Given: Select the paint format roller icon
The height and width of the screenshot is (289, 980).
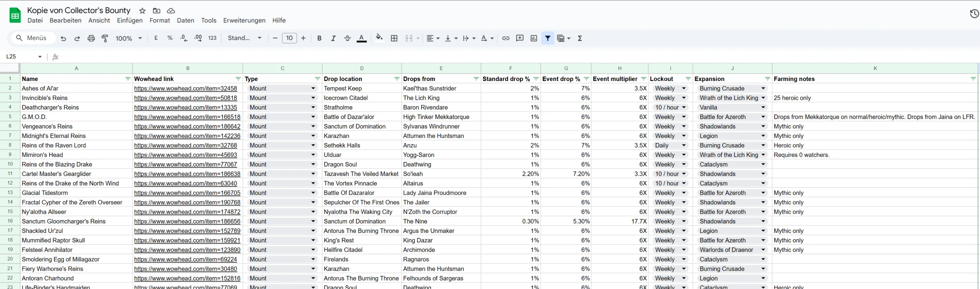Looking at the screenshot, I should tap(105, 38).
